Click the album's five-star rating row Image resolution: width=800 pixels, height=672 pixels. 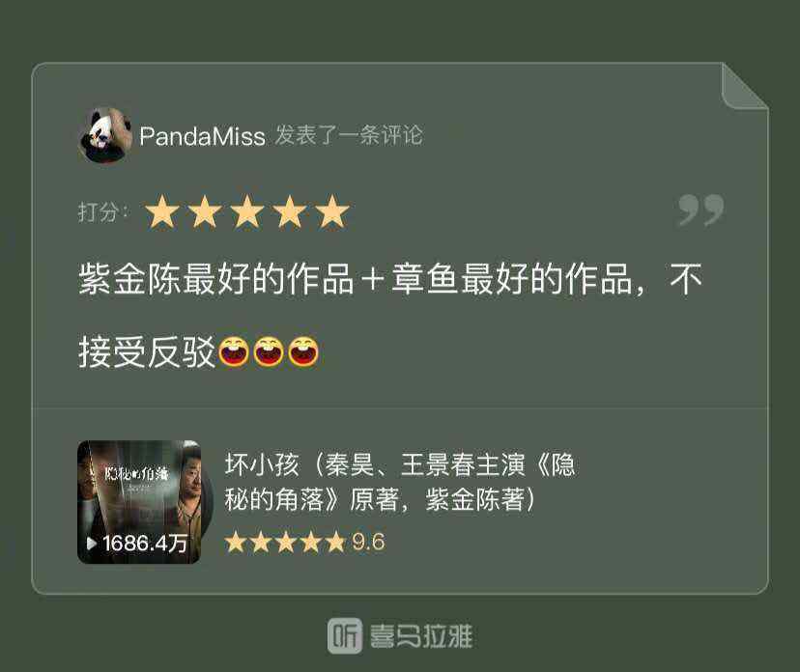click(x=286, y=542)
